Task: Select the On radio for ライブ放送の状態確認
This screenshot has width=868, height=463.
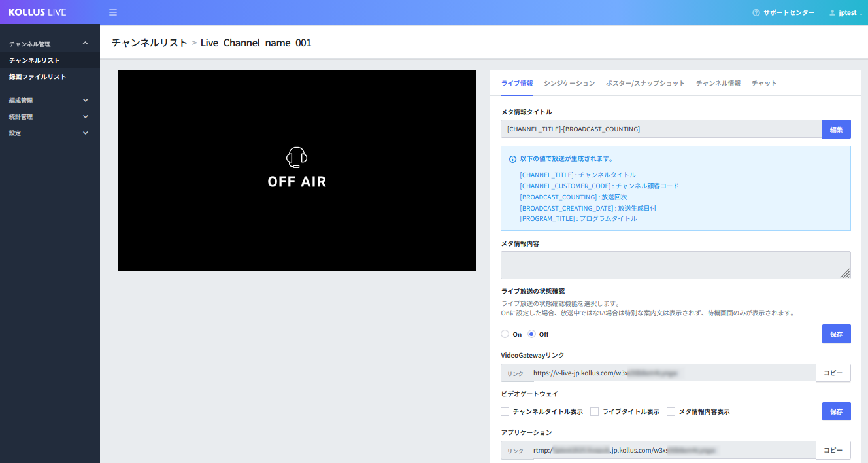Action: (x=505, y=334)
